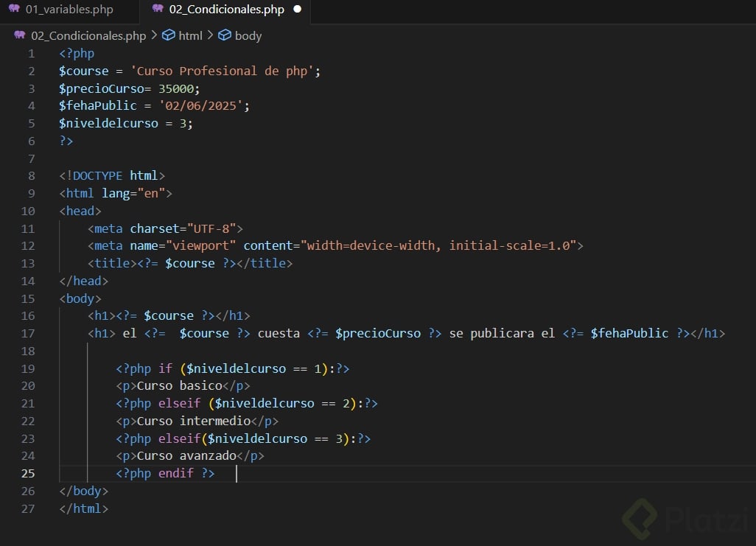This screenshot has height=546, width=756.
Task: Click the '<head>' tag on line 10
Action: [80, 211]
